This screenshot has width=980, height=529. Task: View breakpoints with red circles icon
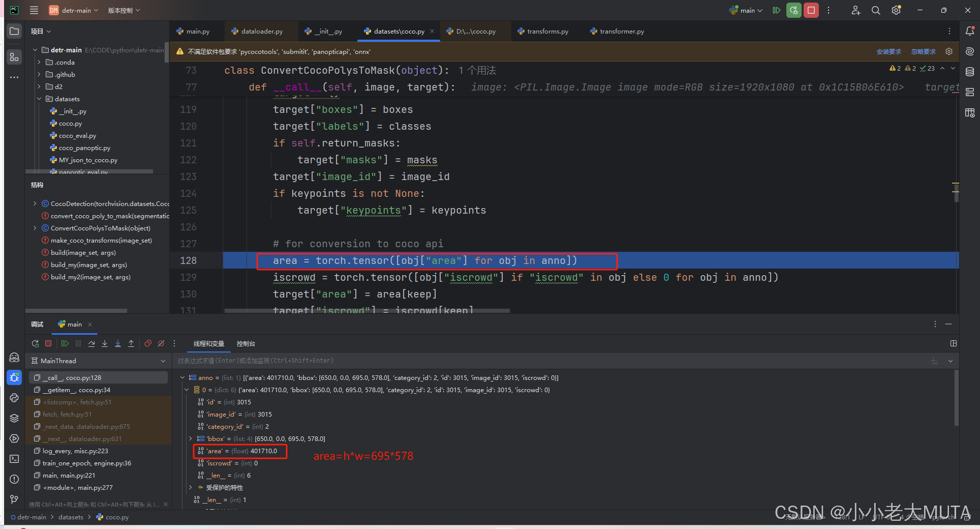click(148, 343)
